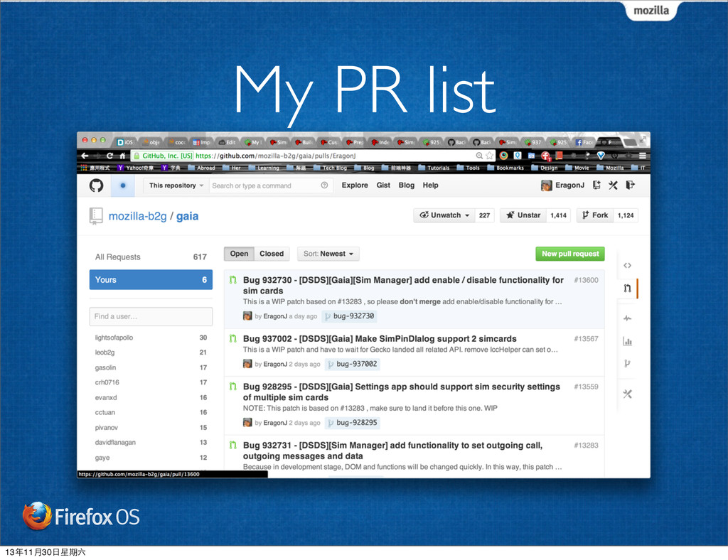
Task: Go to browser home page icon
Action: (122, 156)
